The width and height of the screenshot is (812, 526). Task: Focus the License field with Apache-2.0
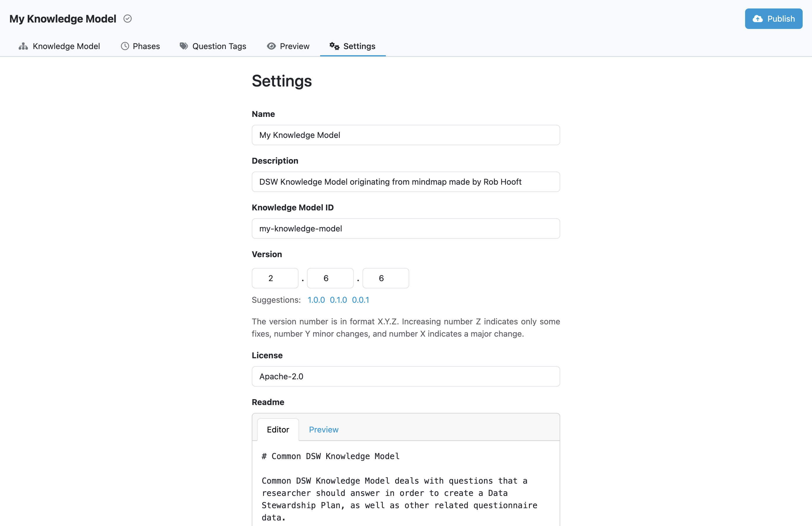(x=406, y=376)
